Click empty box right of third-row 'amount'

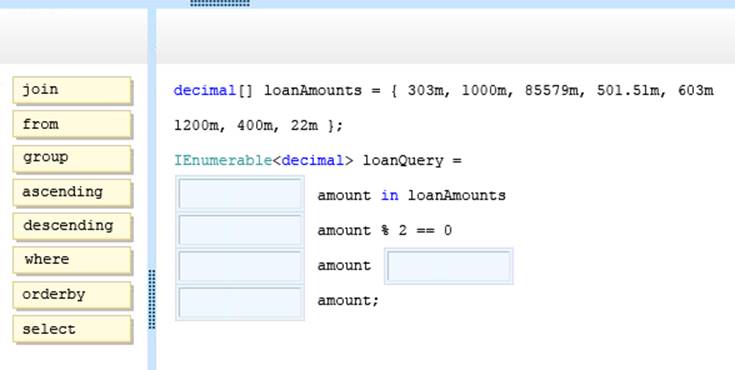449,266
